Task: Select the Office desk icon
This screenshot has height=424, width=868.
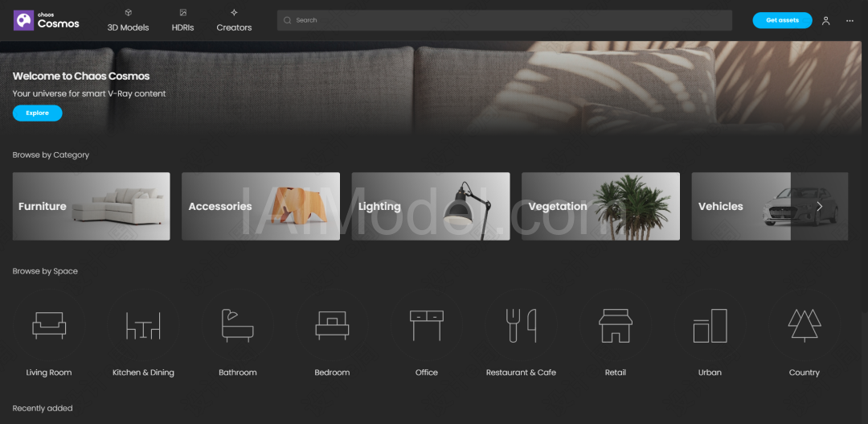Action: tap(426, 325)
